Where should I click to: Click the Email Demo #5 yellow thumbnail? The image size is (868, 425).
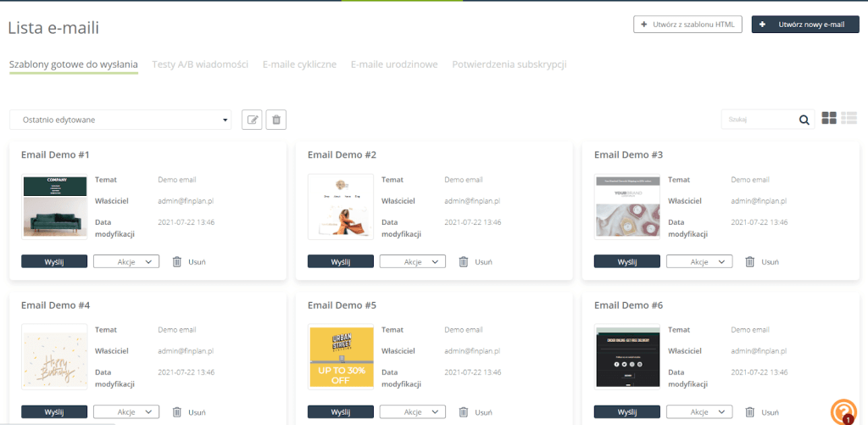(340, 356)
